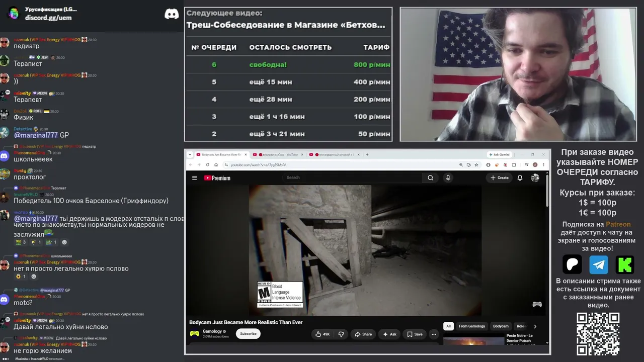Click the 'Detective' username in chat

tap(23, 129)
